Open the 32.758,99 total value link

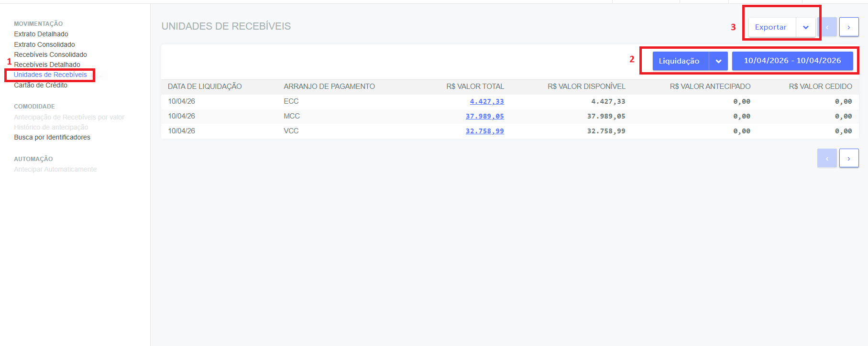click(485, 131)
